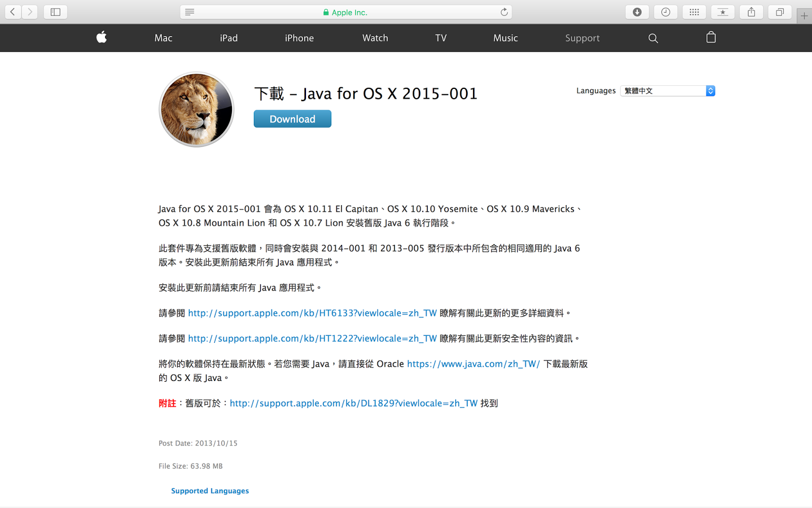Click the Apple logo in site navigation
Image resolution: width=812 pixels, height=508 pixels.
101,37
